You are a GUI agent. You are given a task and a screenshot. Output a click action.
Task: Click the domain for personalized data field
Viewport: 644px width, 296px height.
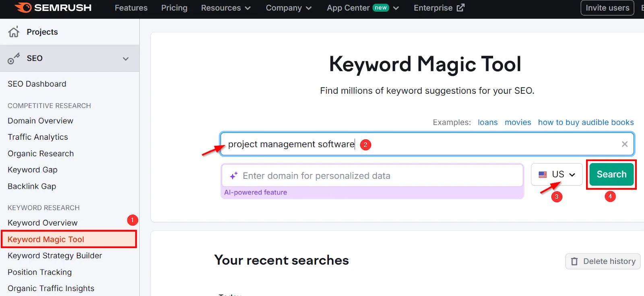372,176
